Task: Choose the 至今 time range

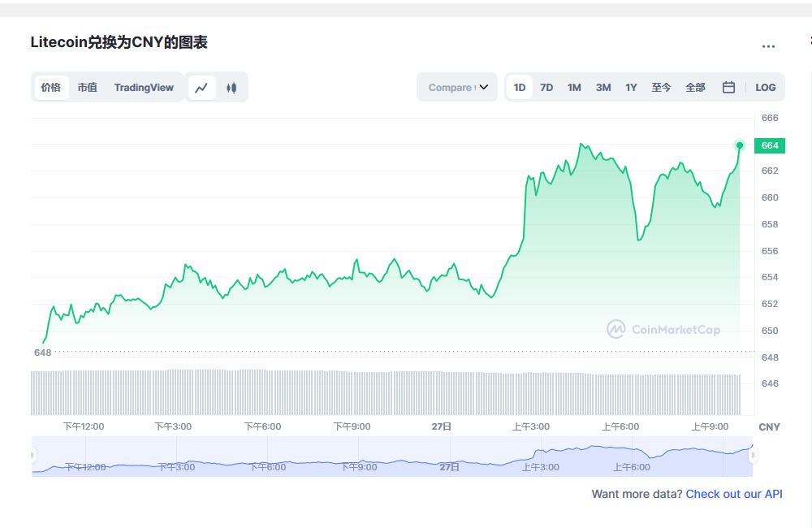Action: click(x=661, y=88)
